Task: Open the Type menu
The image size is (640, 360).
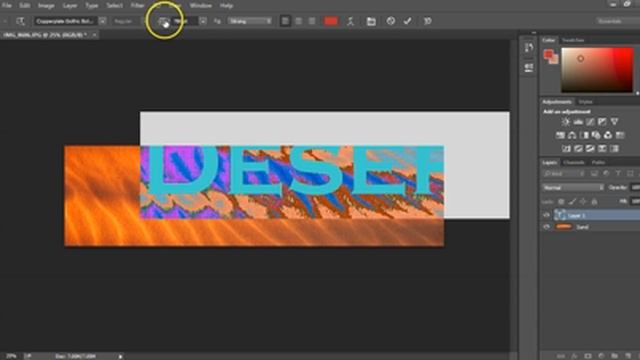Action: [x=92, y=6]
